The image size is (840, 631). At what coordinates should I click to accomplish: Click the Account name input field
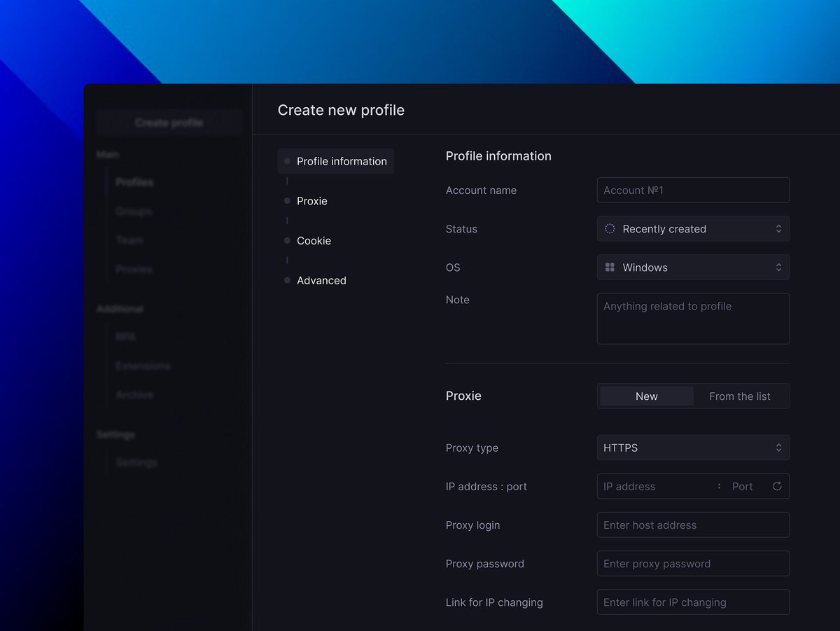pyautogui.click(x=693, y=190)
